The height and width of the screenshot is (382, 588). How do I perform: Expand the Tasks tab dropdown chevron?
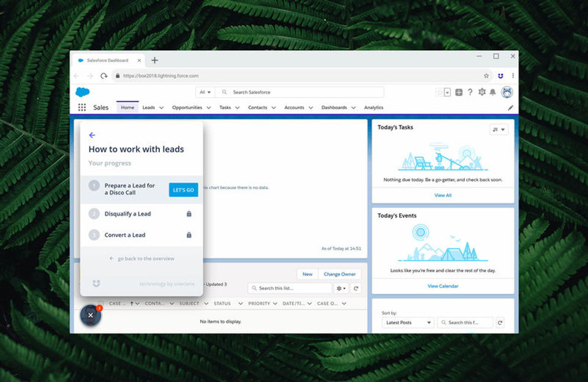[x=237, y=108]
